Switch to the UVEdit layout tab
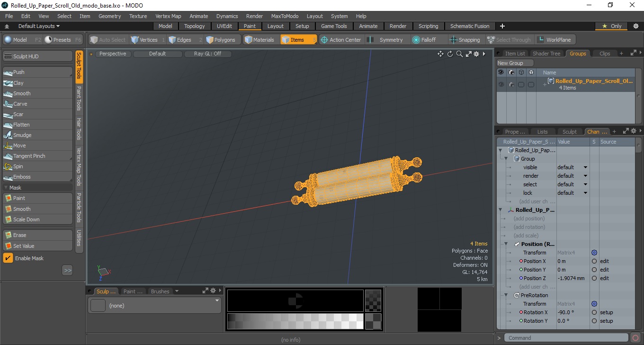The width and height of the screenshot is (644, 345). (224, 26)
